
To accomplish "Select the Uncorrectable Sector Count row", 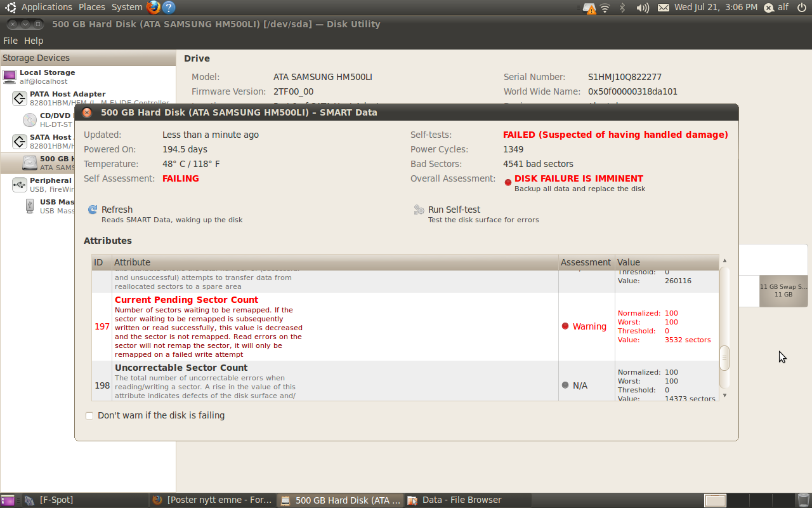I will (405, 381).
